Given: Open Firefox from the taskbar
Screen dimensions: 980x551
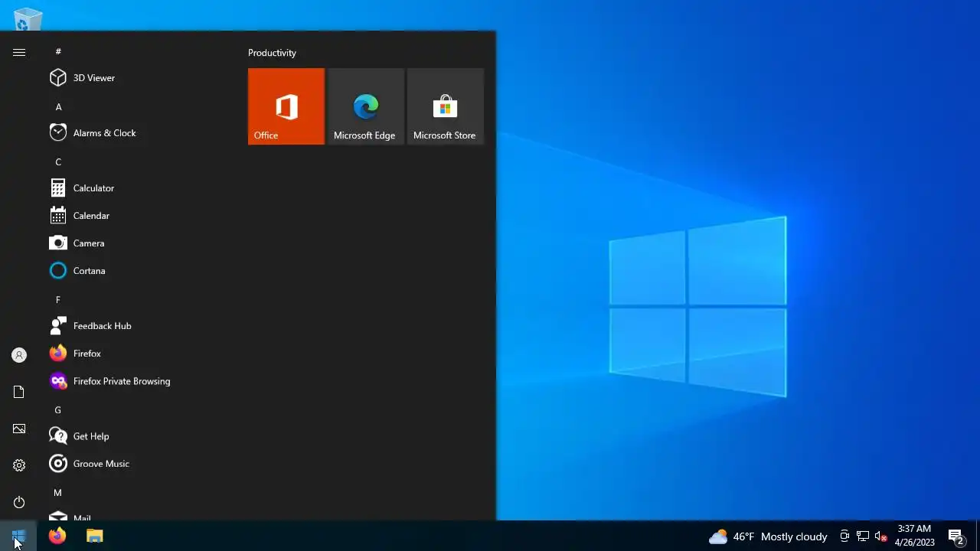Looking at the screenshot, I should (x=57, y=536).
